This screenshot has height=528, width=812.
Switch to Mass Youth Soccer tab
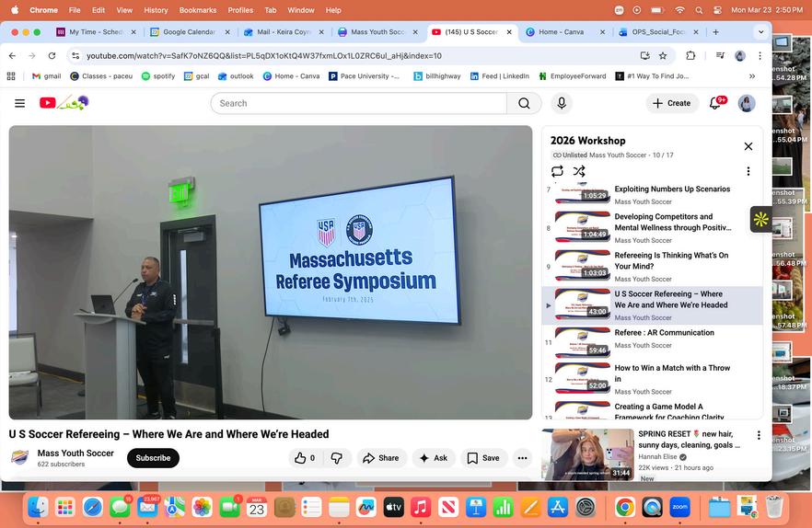pos(378,32)
